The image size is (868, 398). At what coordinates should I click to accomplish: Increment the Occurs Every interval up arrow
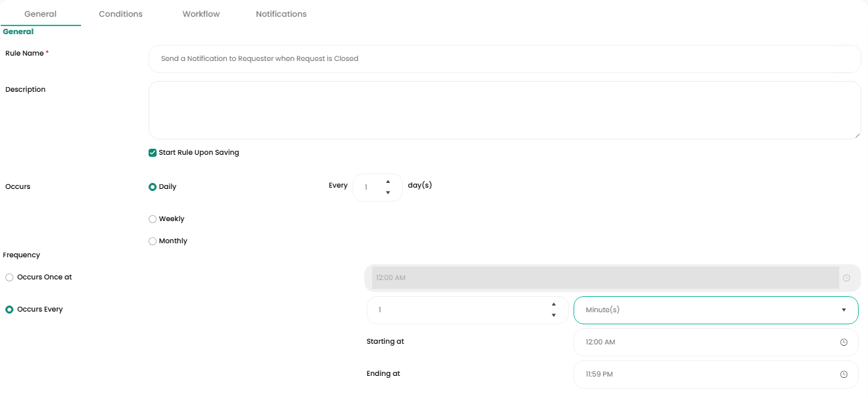553,304
